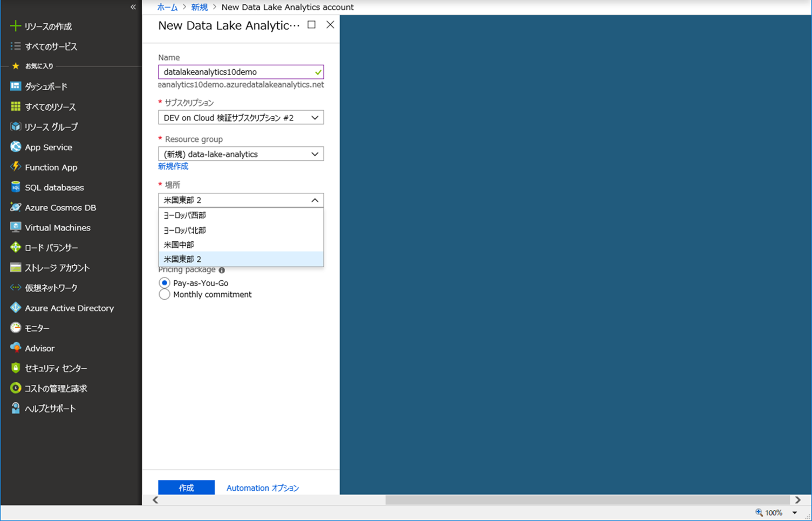The height and width of the screenshot is (521, 812).
Task: Open the Automation オプション link
Action: (x=262, y=488)
